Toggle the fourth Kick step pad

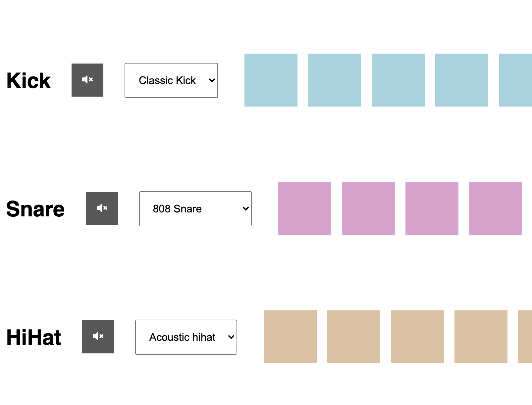462,80
